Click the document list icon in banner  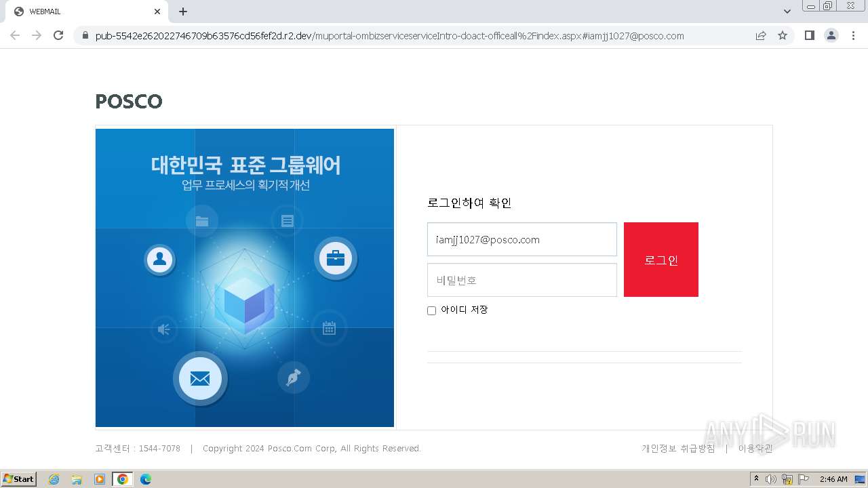click(x=287, y=221)
